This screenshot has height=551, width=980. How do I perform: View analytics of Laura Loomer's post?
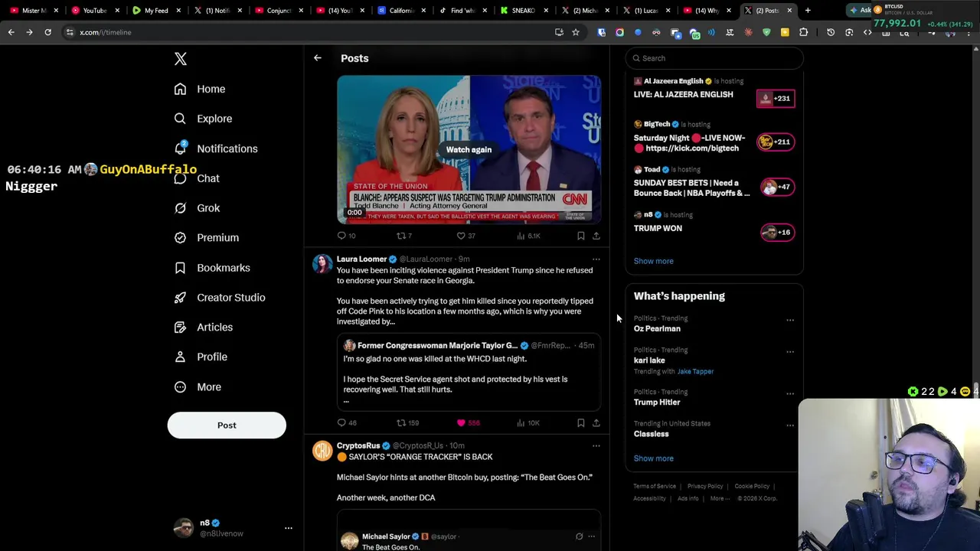pos(528,422)
